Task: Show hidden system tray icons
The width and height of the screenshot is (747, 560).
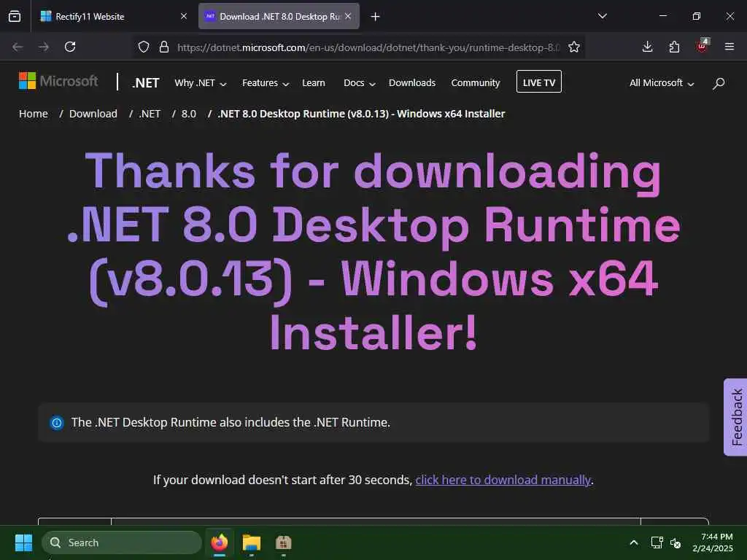Action: click(x=634, y=542)
